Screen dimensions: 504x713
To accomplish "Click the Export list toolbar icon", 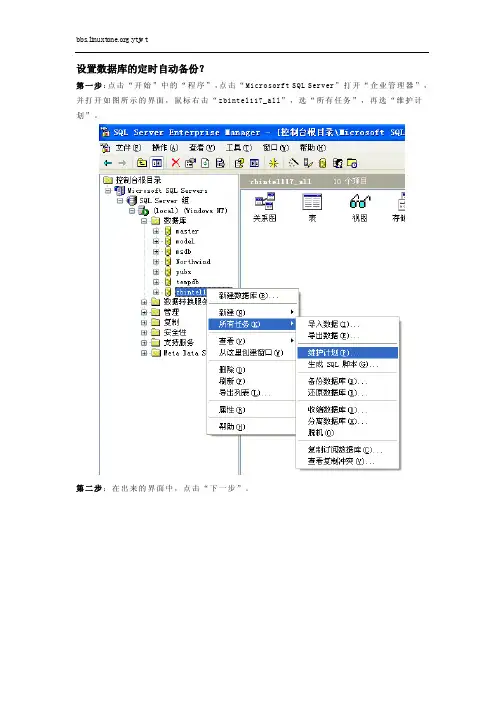I will (220, 163).
